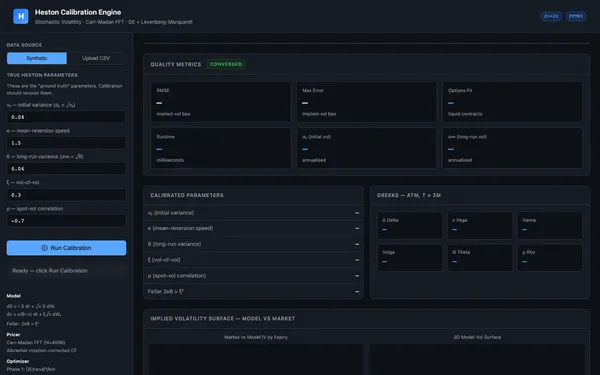Screen dimensions: 600x375
Task: Click the GREEKS — ATM, T = 3M heading
Action: [409, 195]
